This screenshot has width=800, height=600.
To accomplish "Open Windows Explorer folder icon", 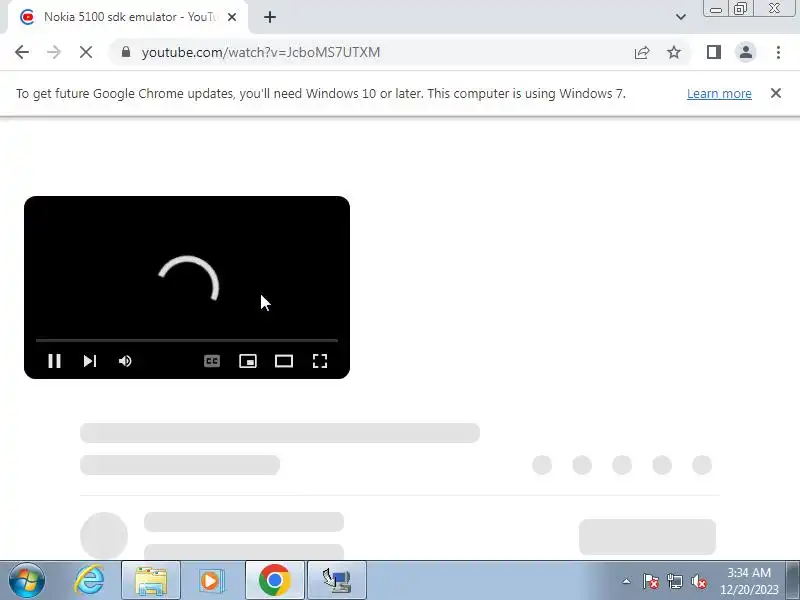I will pos(151,580).
